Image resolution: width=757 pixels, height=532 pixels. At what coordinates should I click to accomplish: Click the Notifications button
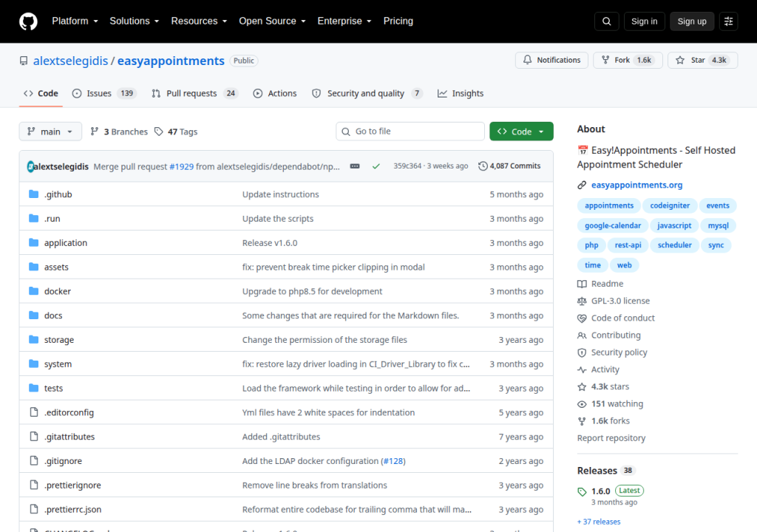pyautogui.click(x=551, y=60)
